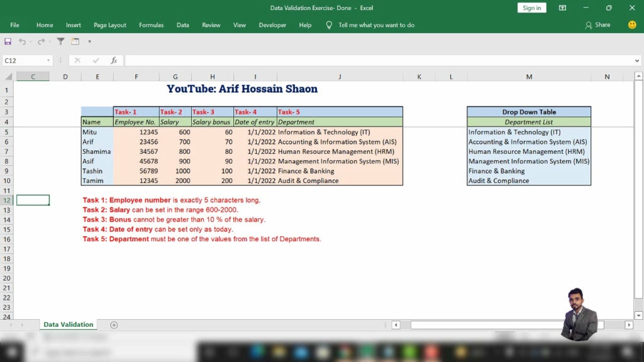
Task: Click the New sheet plus icon
Action: [114, 325]
